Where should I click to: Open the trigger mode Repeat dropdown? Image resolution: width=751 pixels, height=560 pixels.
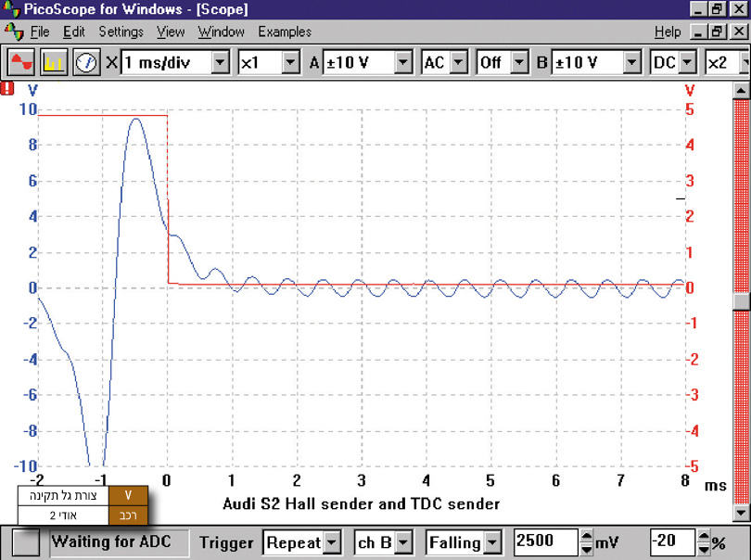click(x=333, y=542)
